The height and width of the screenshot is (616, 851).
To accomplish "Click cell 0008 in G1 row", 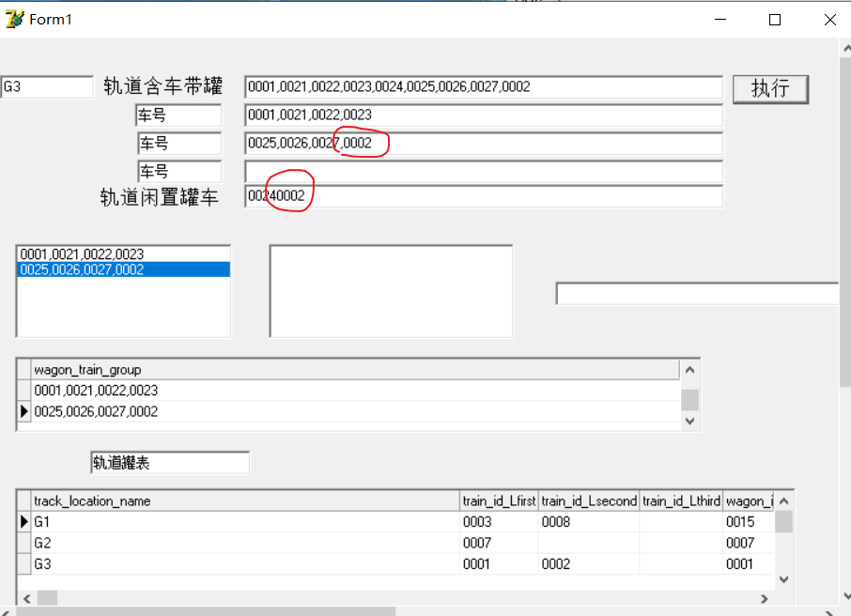I will (x=589, y=521).
